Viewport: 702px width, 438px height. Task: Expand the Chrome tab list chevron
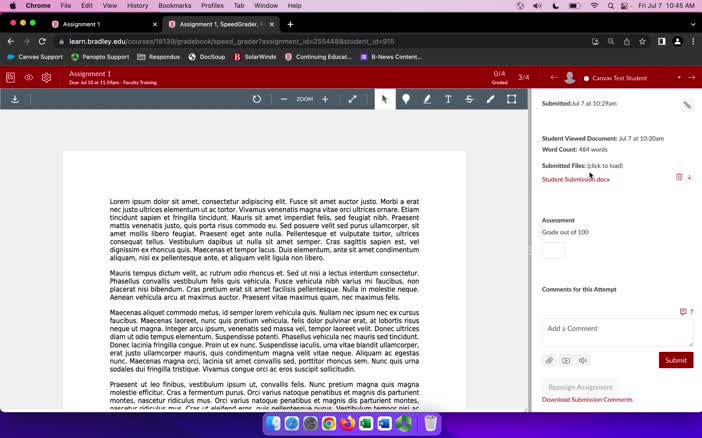click(693, 24)
